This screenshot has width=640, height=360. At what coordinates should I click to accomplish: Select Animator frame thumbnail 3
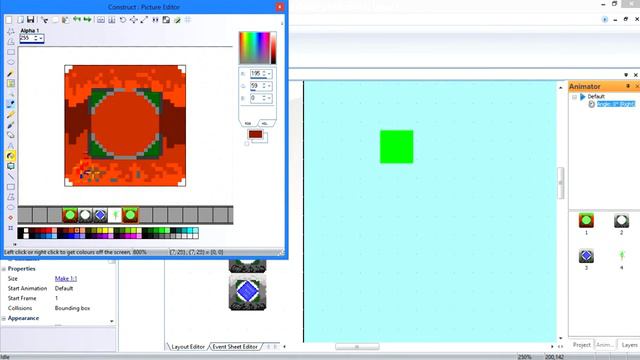586,256
